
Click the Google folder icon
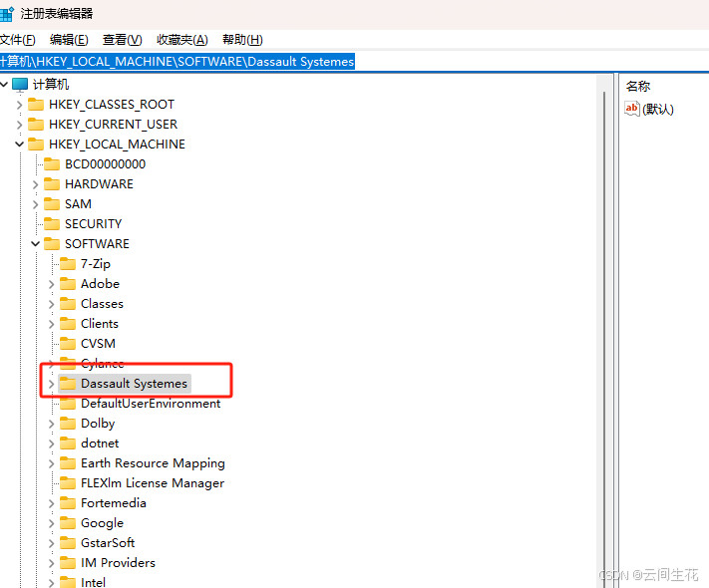pyautogui.click(x=68, y=522)
